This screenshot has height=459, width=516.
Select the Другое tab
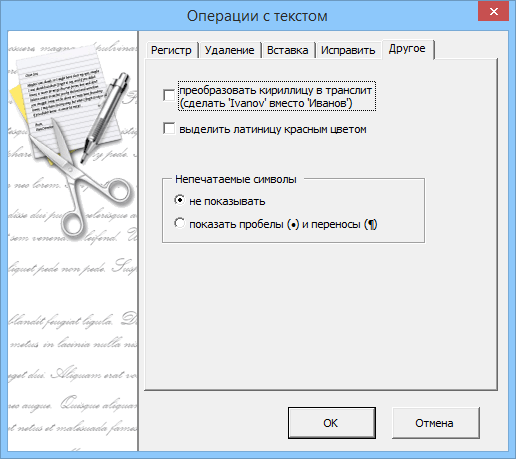(407, 49)
